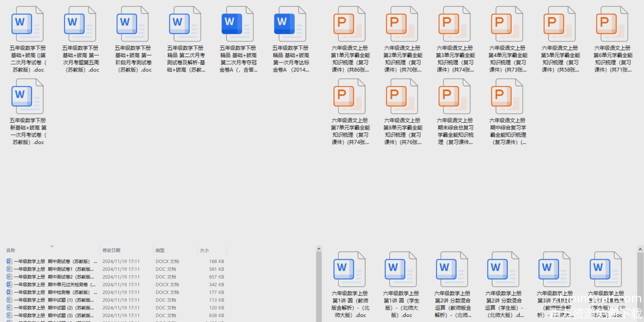Click modified date in the 657 KB row
644x322 pixels.
[121, 277]
